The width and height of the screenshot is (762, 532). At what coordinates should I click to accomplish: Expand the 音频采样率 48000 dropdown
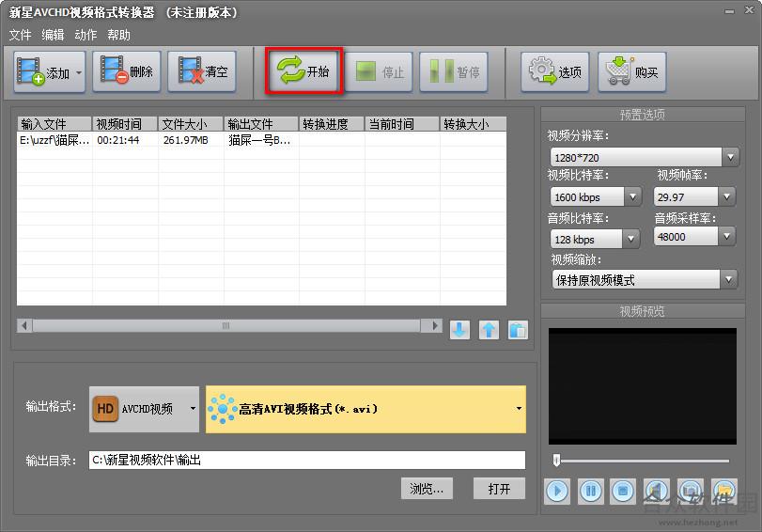pyautogui.click(x=726, y=237)
